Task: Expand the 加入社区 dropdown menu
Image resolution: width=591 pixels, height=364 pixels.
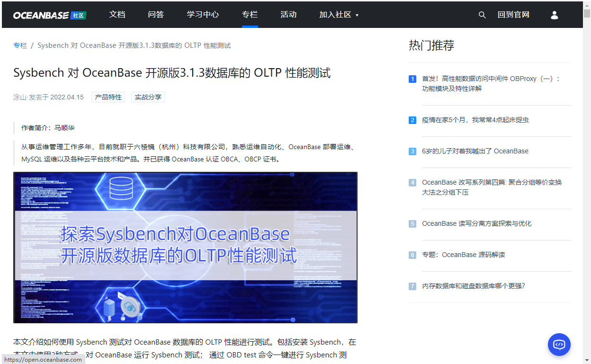Action: pos(339,15)
